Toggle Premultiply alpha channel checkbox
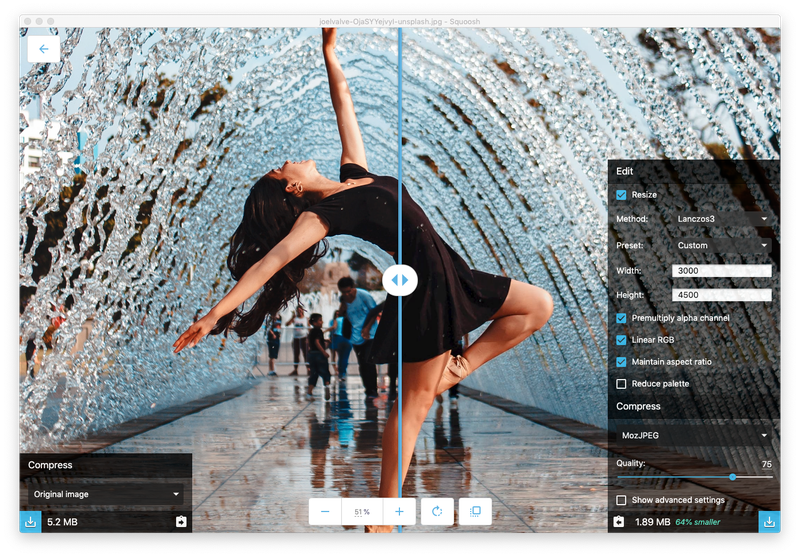Screen dimensions: 800x557 coord(621,318)
